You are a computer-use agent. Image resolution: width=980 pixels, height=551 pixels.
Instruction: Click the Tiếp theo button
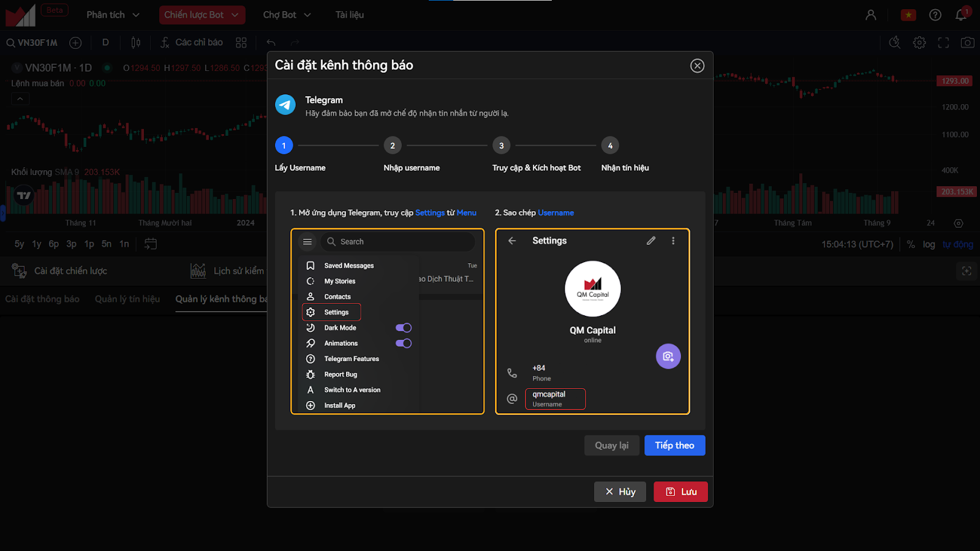coord(674,446)
